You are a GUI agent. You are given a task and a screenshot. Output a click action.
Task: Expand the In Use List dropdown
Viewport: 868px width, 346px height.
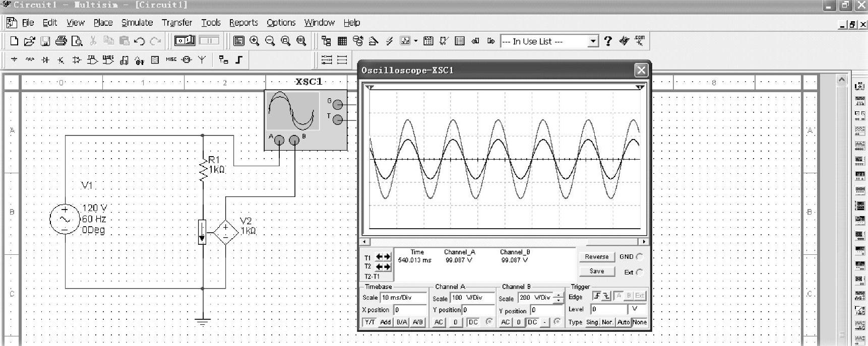click(x=593, y=41)
